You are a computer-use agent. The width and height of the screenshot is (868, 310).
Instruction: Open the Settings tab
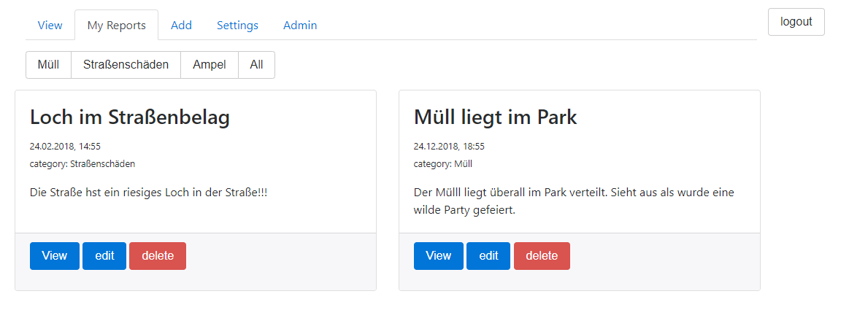[x=237, y=26]
